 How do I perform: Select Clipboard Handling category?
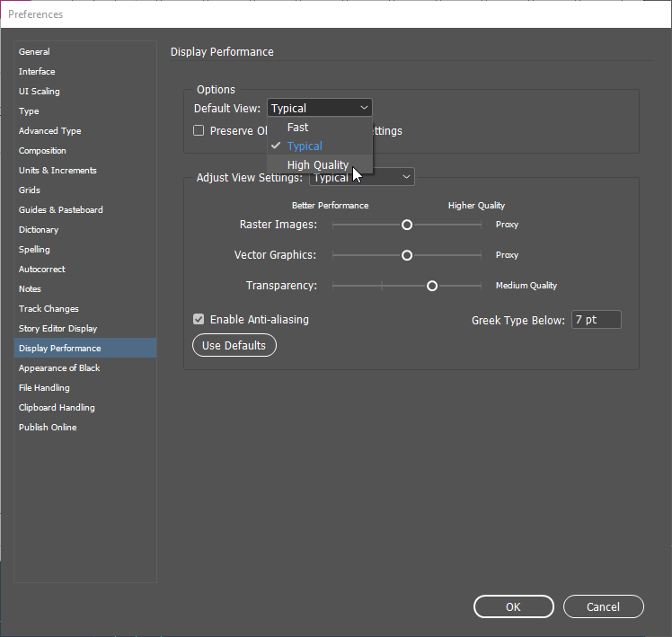click(84, 407)
